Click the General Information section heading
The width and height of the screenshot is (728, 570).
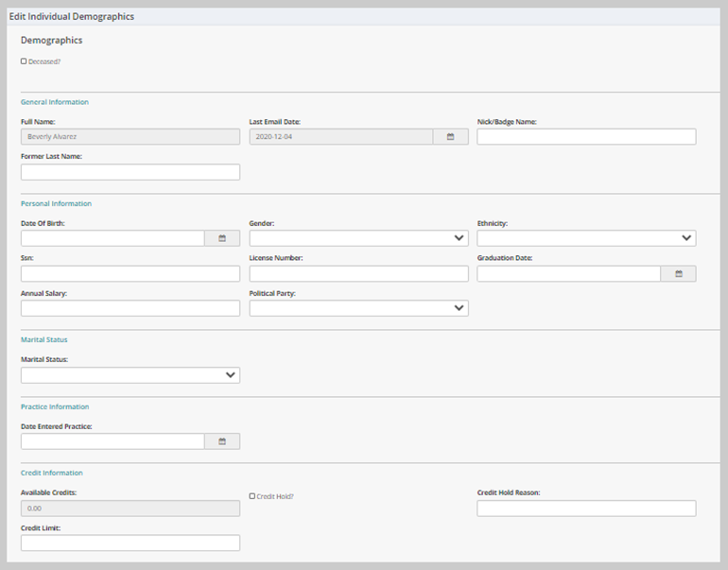click(x=55, y=102)
